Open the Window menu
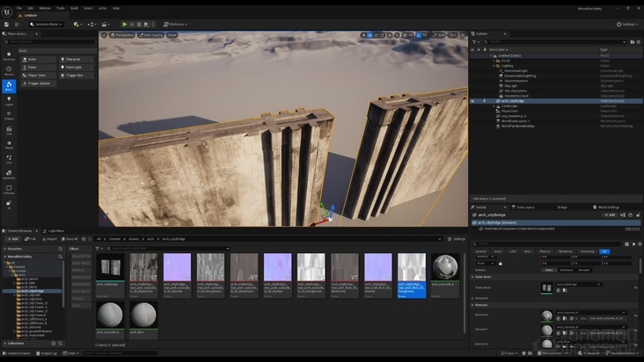 click(x=45, y=8)
